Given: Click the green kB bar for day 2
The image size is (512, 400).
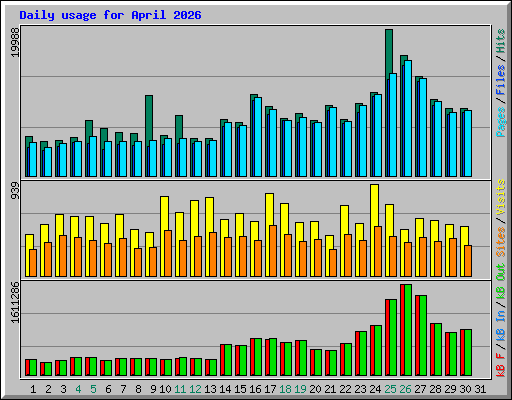Looking at the screenshot, I should click(x=48, y=369).
